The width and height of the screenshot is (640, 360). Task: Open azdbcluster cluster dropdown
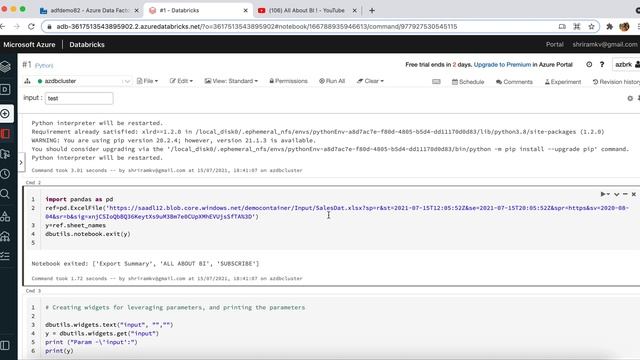click(x=84, y=81)
